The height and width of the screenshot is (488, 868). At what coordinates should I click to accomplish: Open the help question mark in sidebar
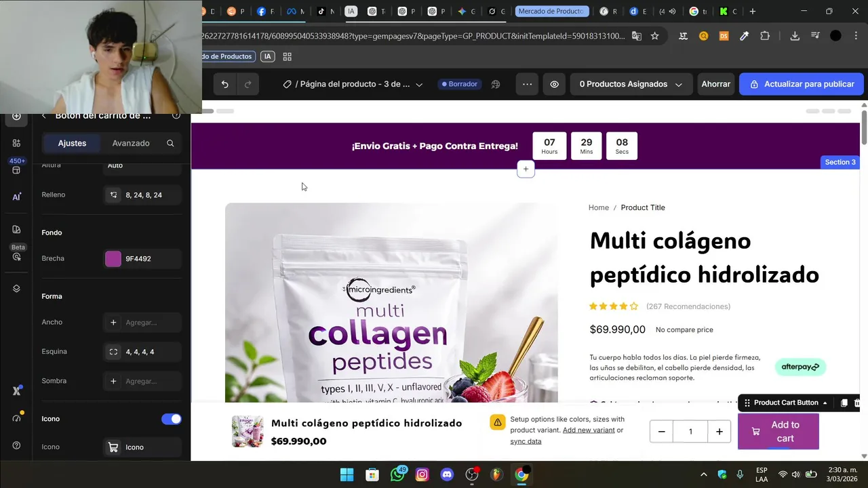pos(16,445)
